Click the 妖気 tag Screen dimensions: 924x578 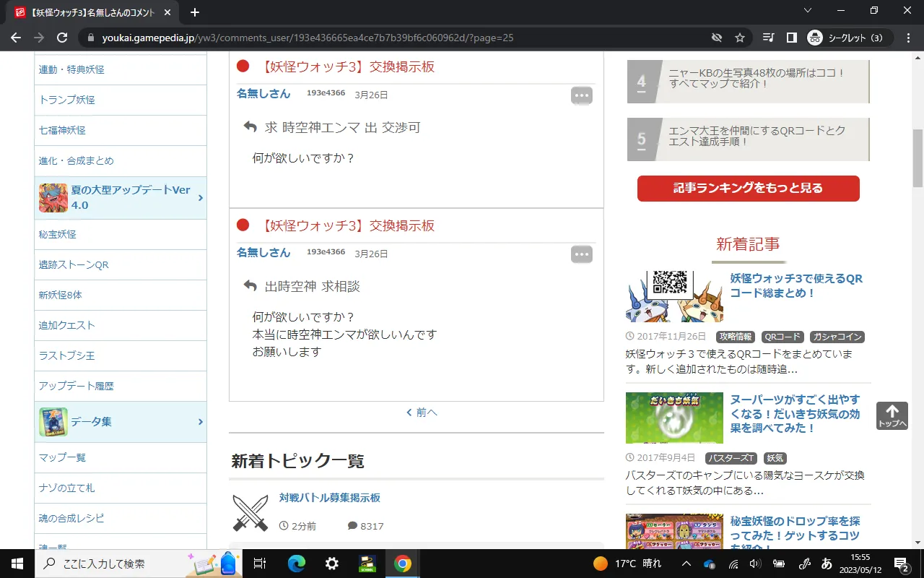775,458
